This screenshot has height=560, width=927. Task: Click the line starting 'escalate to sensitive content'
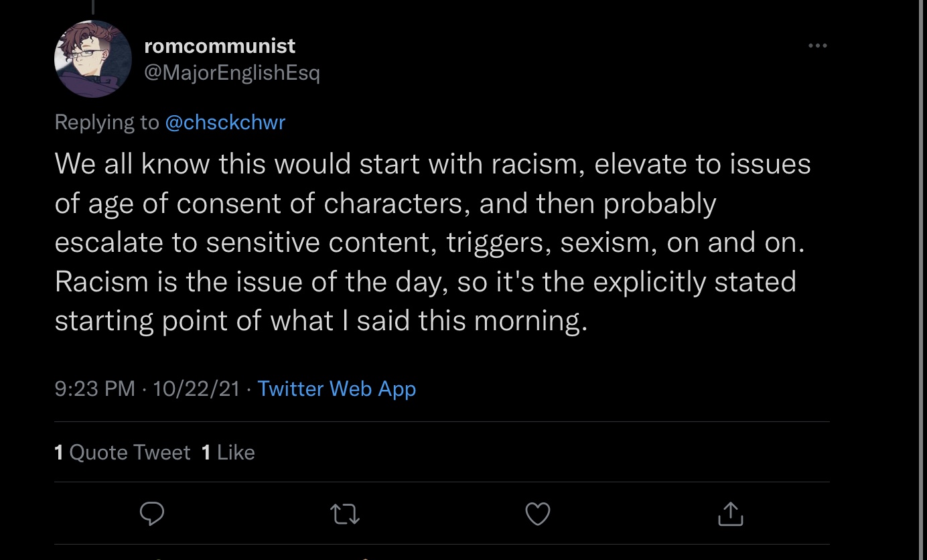[x=429, y=242]
